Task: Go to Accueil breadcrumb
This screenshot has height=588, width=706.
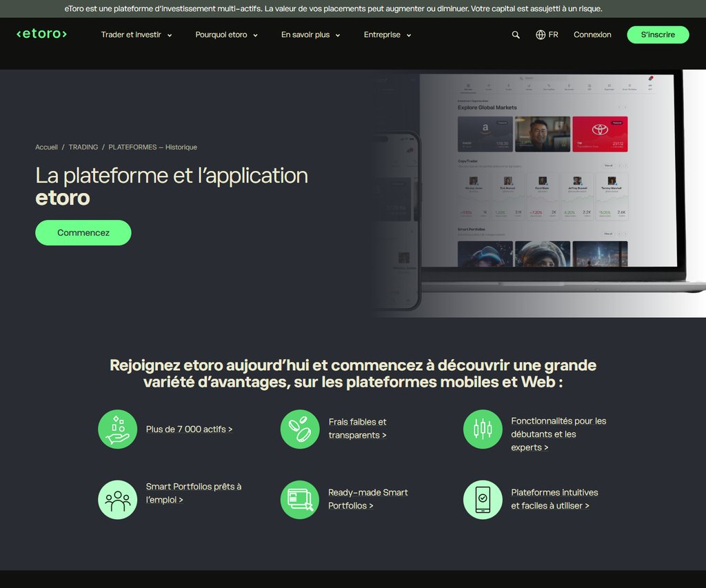Action: 46,148
